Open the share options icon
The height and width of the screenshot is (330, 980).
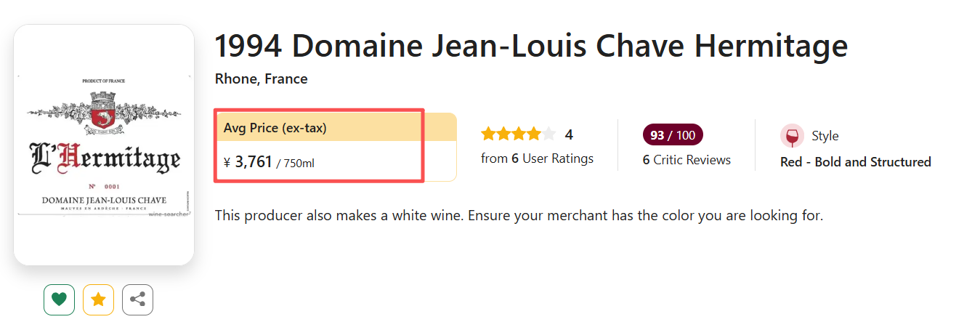137,299
